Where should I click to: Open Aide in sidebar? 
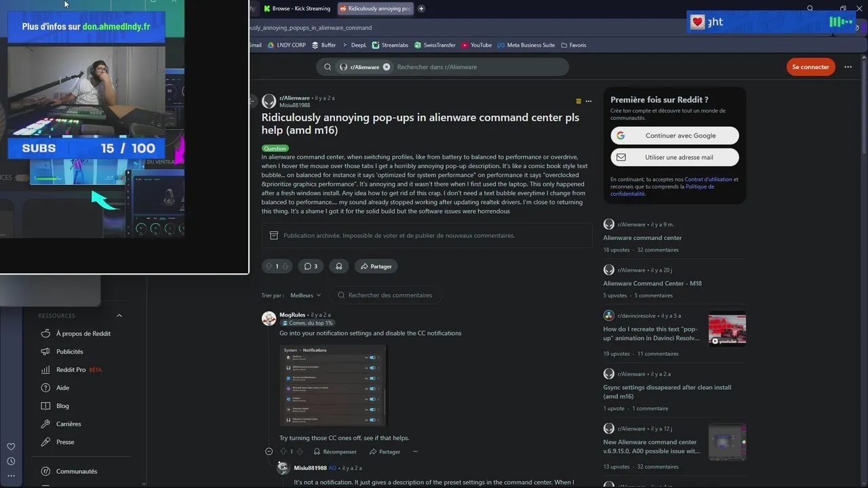pyautogui.click(x=63, y=388)
